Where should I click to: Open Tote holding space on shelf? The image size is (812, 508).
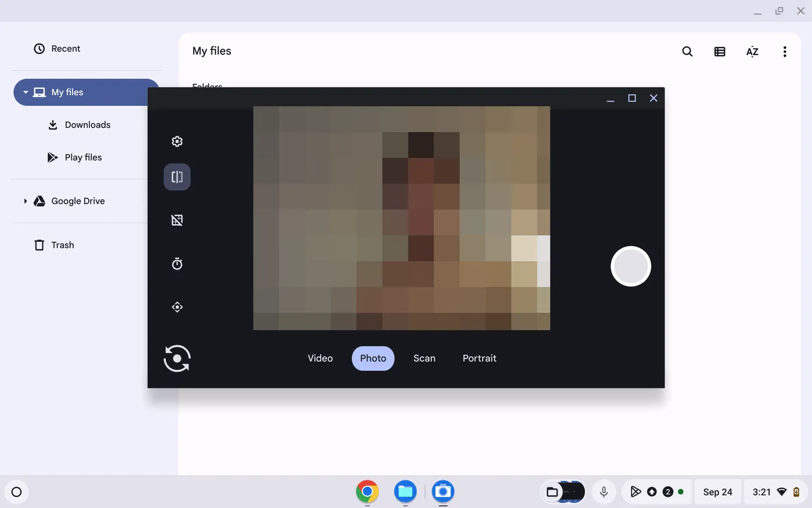(563, 492)
